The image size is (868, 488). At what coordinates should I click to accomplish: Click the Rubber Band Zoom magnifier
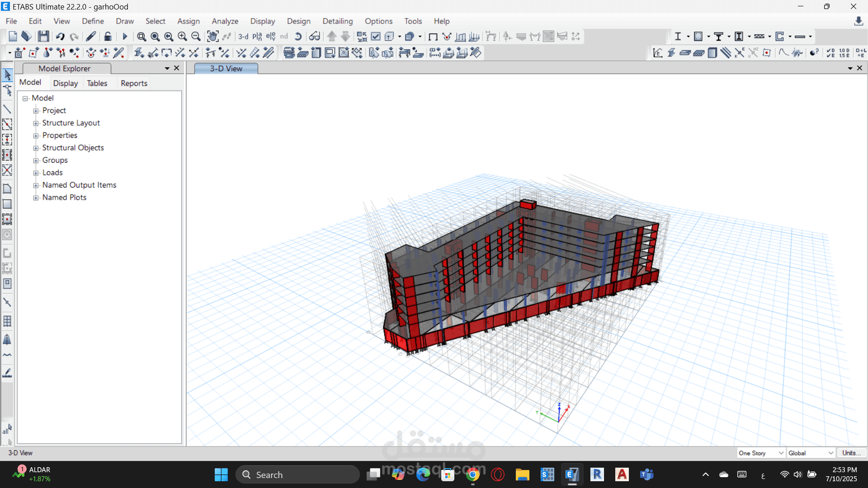142,37
